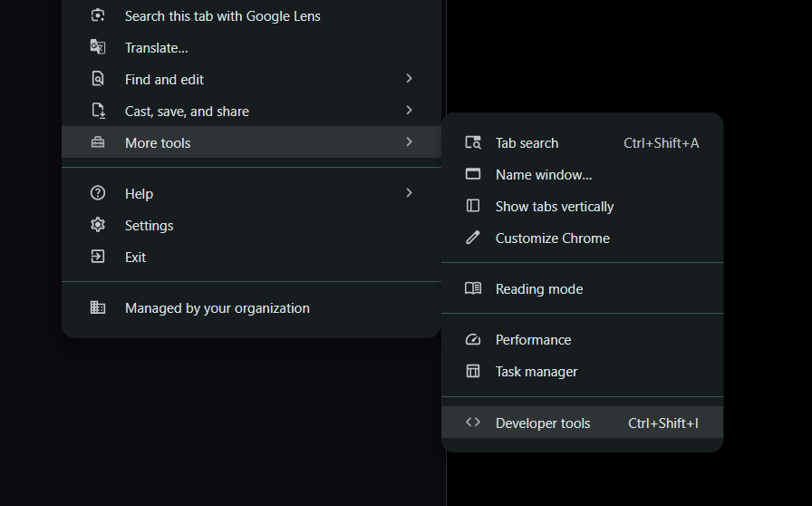Click Managed by your organization

(251, 308)
